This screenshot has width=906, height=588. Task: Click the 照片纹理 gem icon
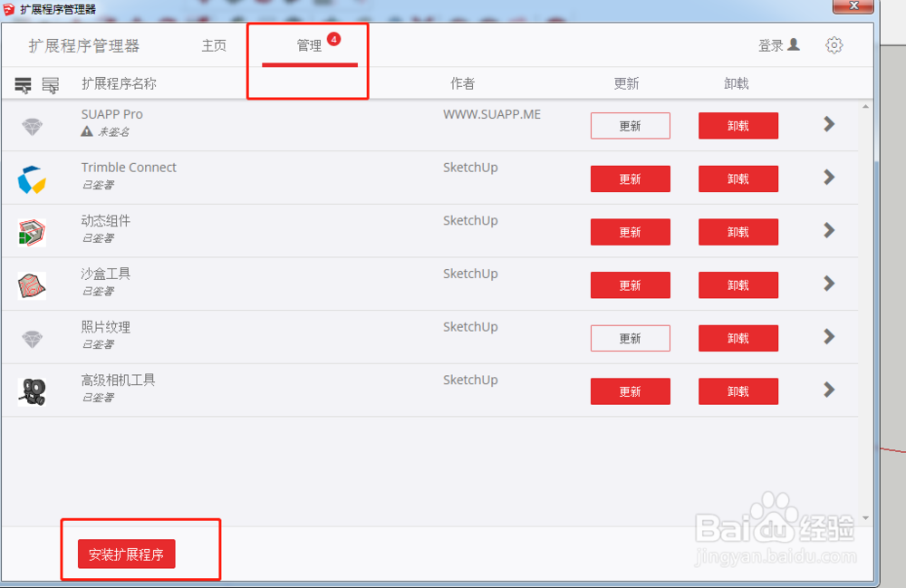coord(33,339)
